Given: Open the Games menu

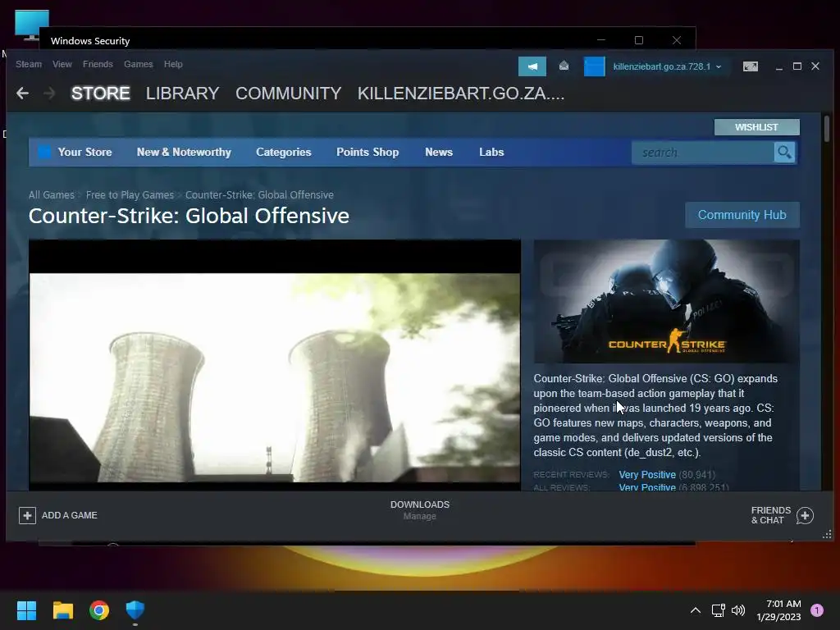Looking at the screenshot, I should click(x=138, y=64).
